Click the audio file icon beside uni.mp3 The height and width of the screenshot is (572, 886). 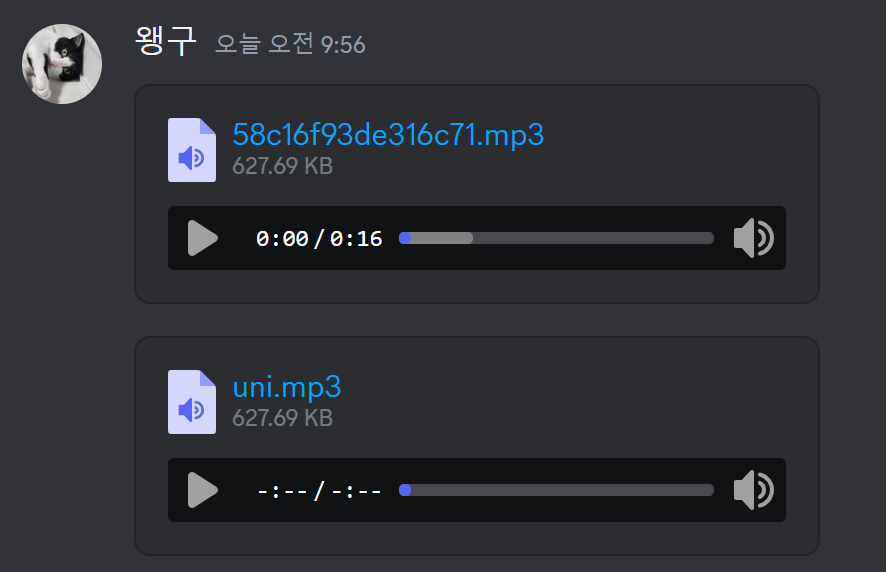coord(192,402)
